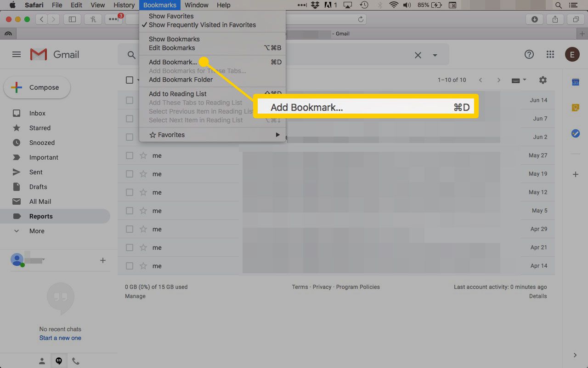The height and width of the screenshot is (368, 588).
Task: Tick the select-all checkbox
Action: coord(130,80)
